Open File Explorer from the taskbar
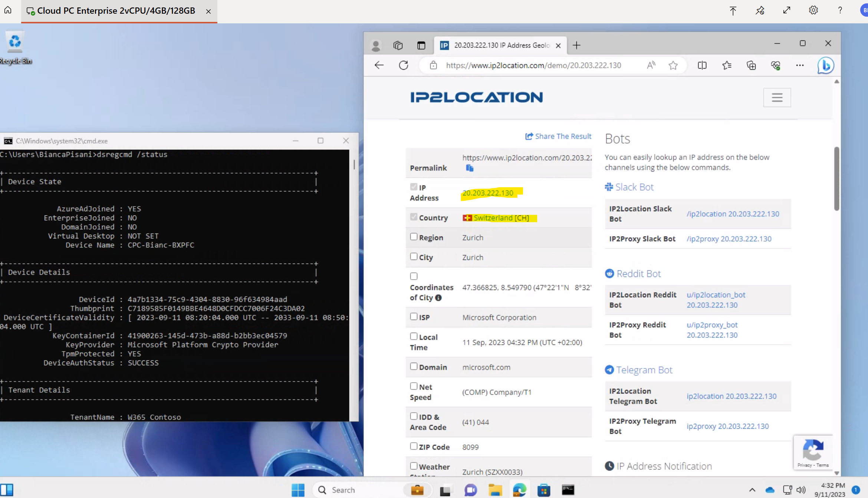Screen dimensions: 868x498 (x=495, y=490)
